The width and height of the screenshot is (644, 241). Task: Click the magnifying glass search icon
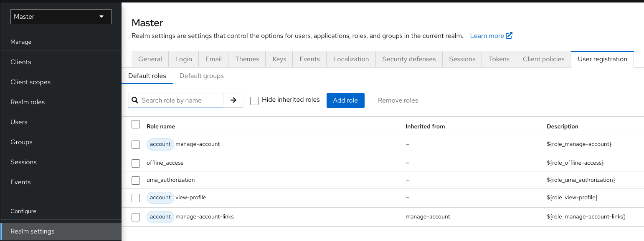(x=135, y=100)
